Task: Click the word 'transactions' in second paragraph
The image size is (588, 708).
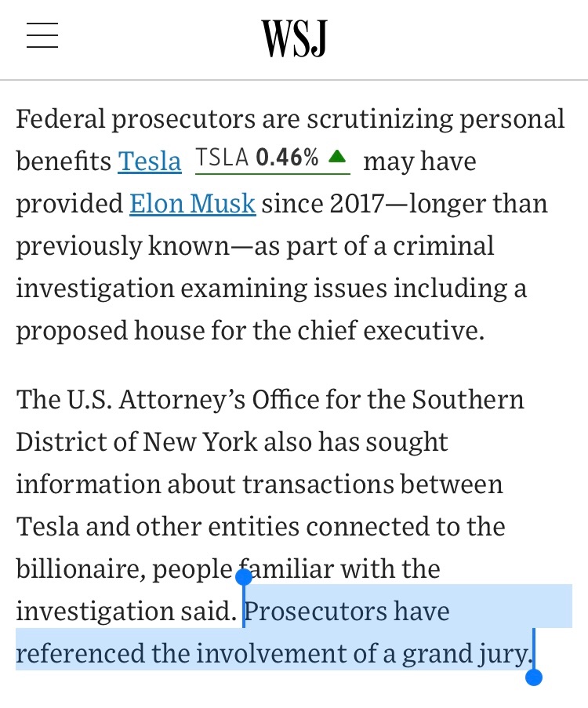Action: point(318,484)
